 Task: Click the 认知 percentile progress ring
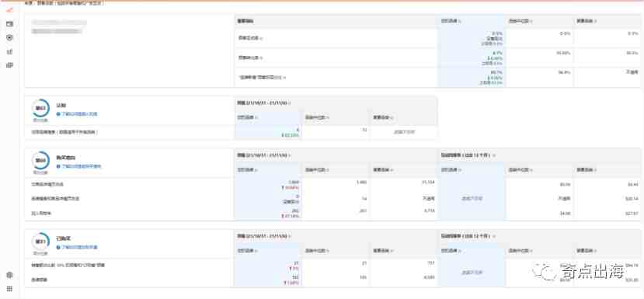pos(40,109)
